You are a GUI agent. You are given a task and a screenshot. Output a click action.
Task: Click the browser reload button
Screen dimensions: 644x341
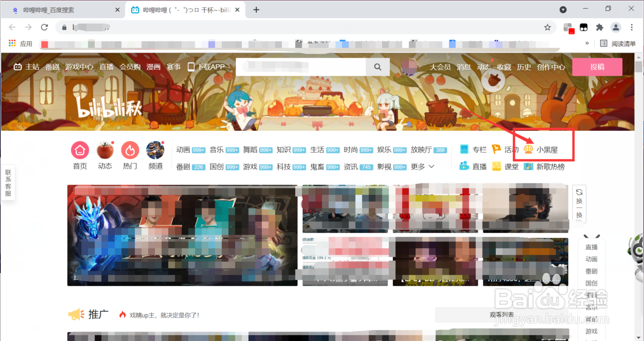pyautogui.click(x=44, y=27)
